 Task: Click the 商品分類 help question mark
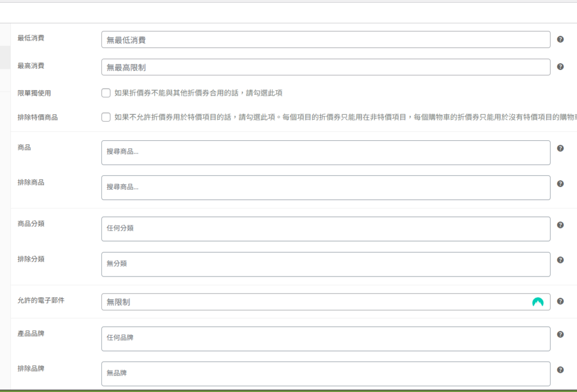point(560,225)
